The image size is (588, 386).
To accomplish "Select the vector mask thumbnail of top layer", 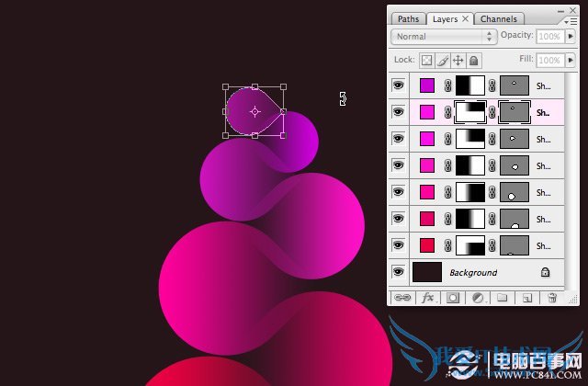I will click(x=514, y=85).
